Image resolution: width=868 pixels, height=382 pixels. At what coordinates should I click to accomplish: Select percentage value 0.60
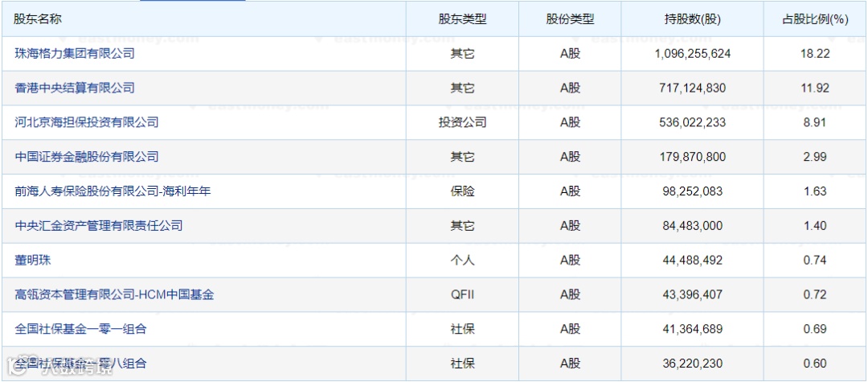(x=815, y=364)
